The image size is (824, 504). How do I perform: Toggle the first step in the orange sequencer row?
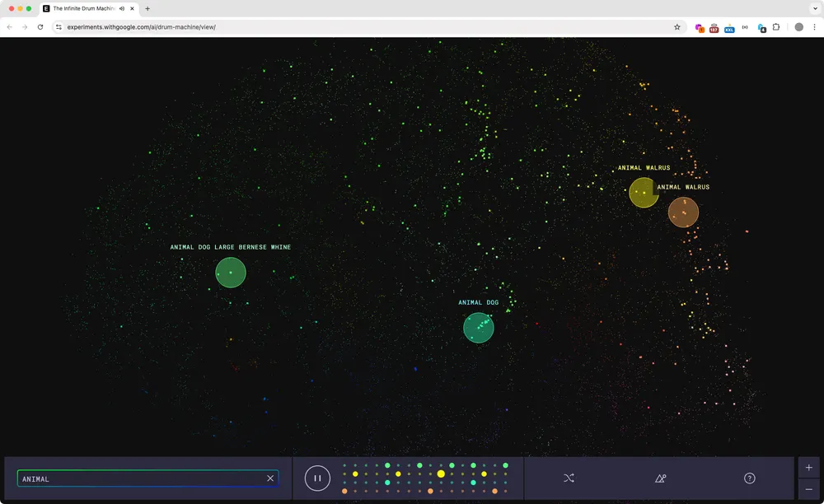tap(344, 492)
